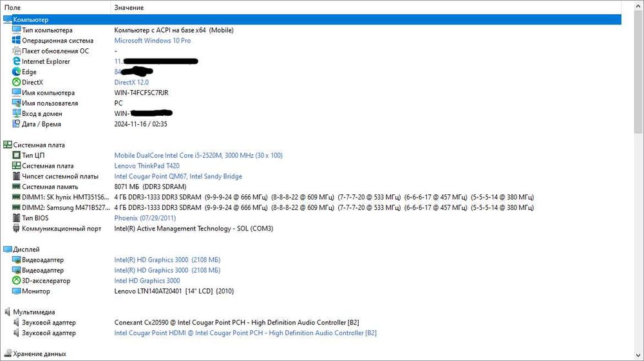This screenshot has width=644, height=361.
Task: Select the 8071 МБ (DDR3 SDRAM) value
Action: [150, 187]
